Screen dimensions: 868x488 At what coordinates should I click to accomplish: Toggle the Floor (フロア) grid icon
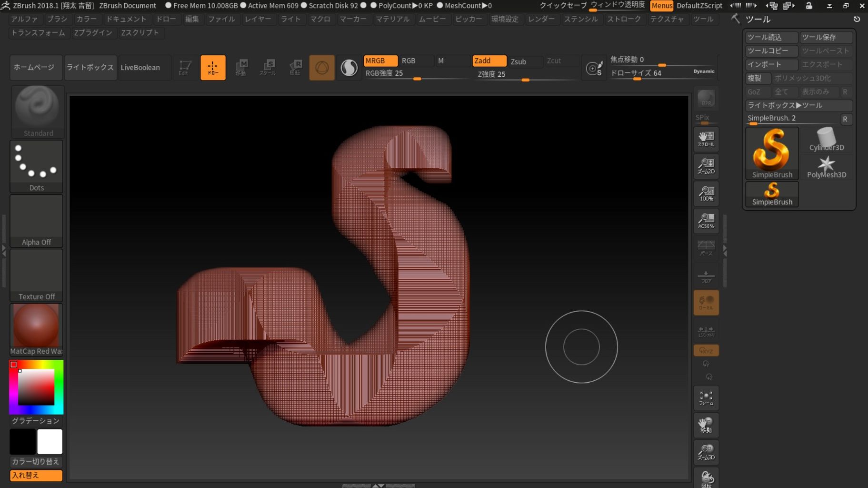(x=706, y=275)
